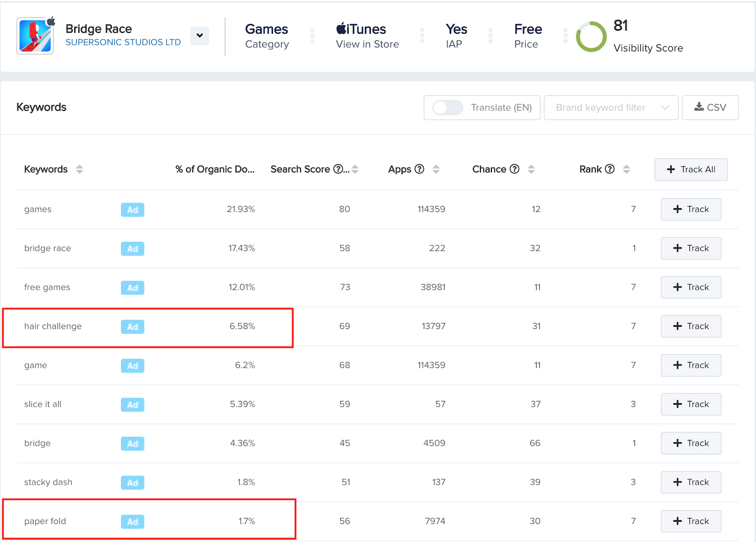The height and width of the screenshot is (542, 756).
Task: Download keywords via the CSV button
Action: click(x=710, y=108)
